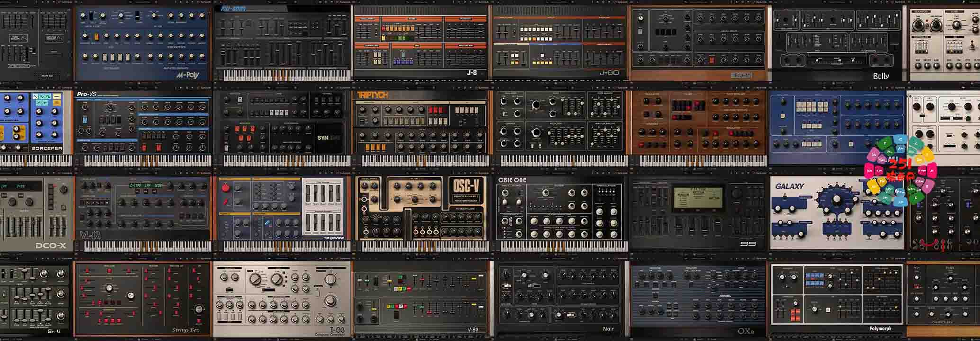Screen dimensions: 980x341
Task: Open the T-03 synth panel
Action: (283, 299)
